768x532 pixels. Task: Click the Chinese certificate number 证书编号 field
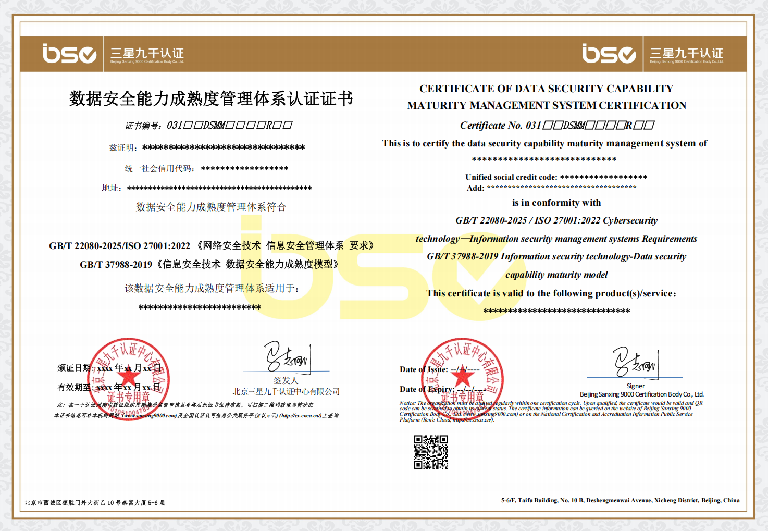pyautogui.click(x=208, y=125)
